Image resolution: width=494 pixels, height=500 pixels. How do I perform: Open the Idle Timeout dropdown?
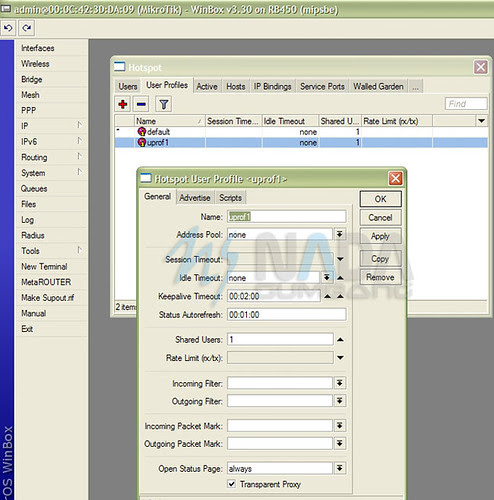click(x=327, y=278)
